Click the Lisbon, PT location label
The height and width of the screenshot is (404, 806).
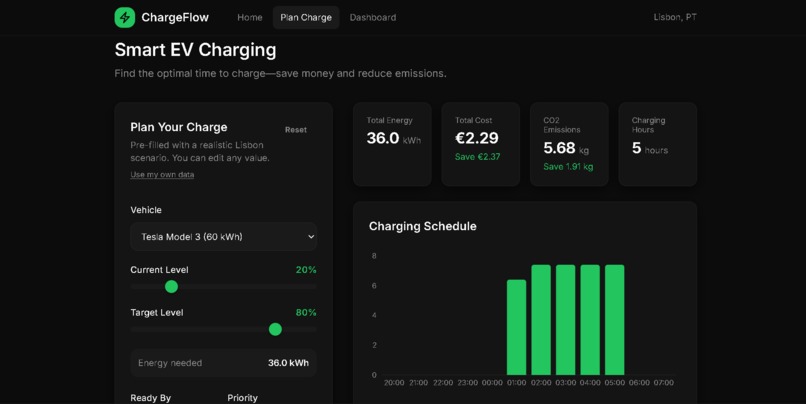click(x=675, y=17)
